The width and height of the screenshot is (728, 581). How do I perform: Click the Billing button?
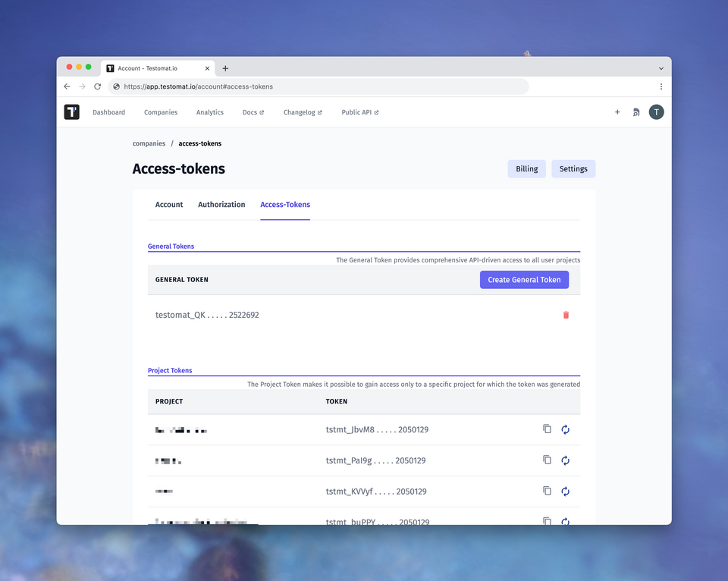[527, 168]
